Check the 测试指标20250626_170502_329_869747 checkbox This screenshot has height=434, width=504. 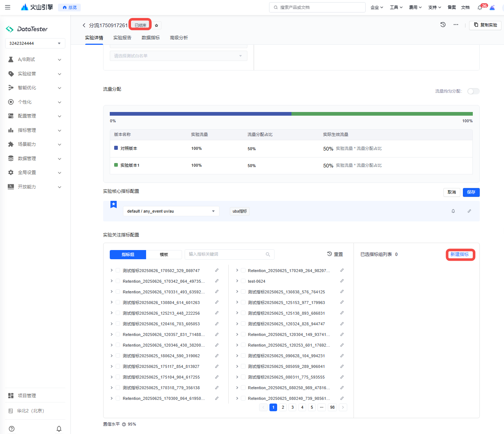click(x=118, y=270)
